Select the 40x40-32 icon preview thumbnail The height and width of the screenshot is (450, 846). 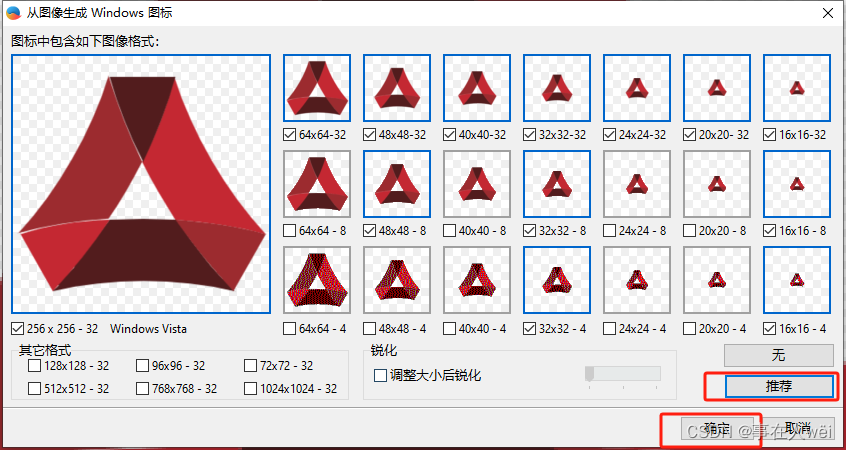coord(477,88)
